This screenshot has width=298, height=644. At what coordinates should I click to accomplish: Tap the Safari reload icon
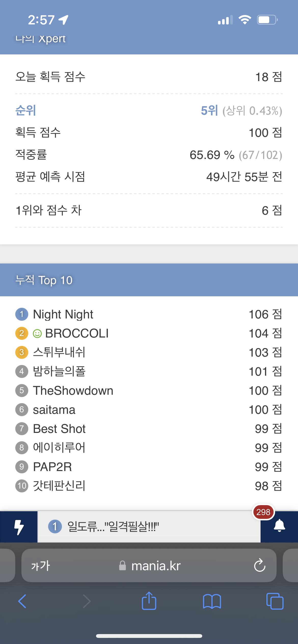tap(260, 566)
